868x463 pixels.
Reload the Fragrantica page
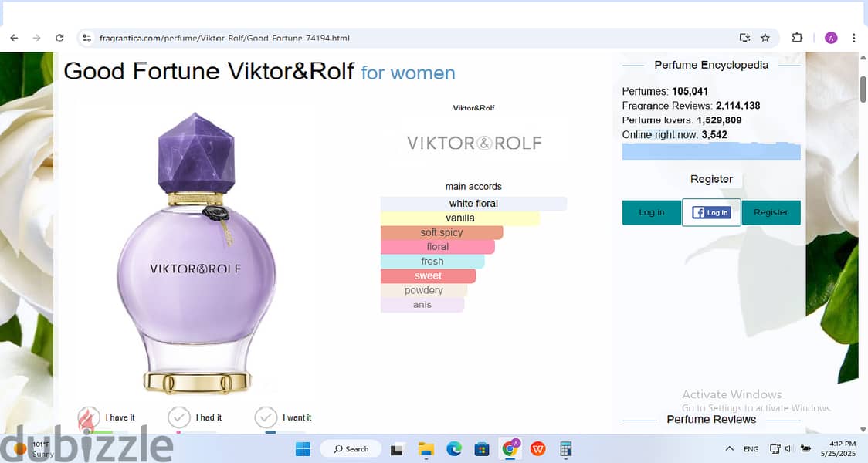[59, 38]
